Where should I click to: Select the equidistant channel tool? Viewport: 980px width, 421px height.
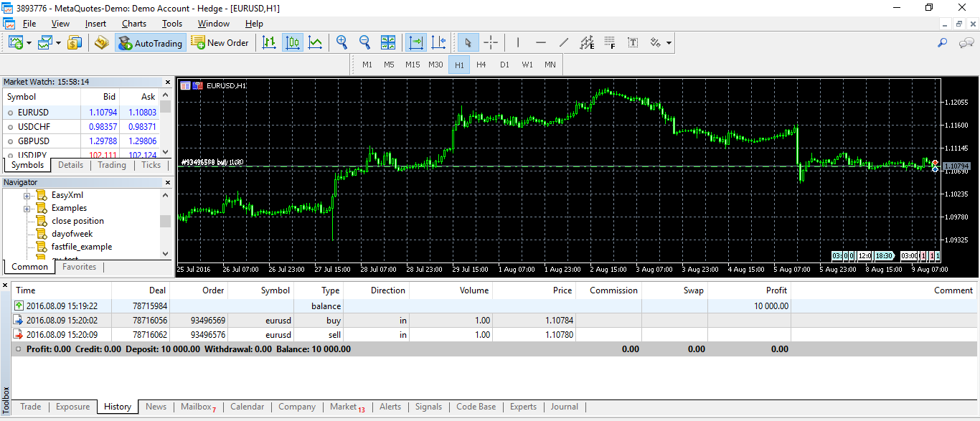tap(587, 43)
